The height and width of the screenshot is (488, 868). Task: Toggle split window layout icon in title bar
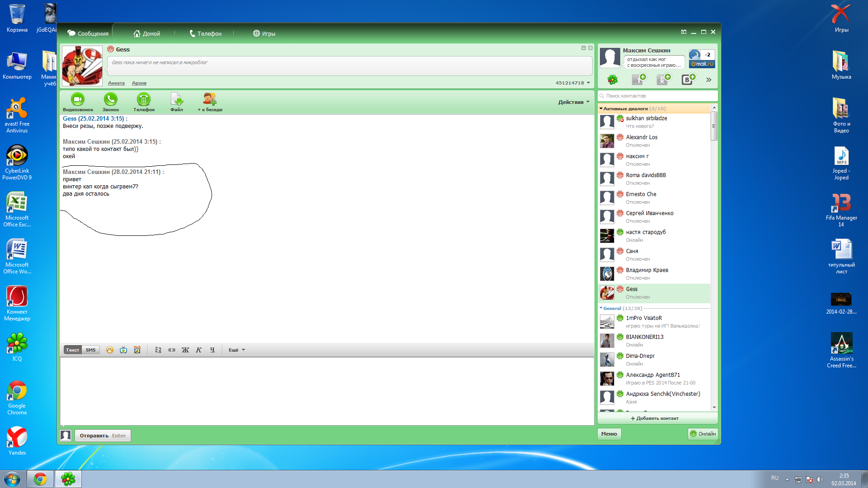click(x=684, y=32)
